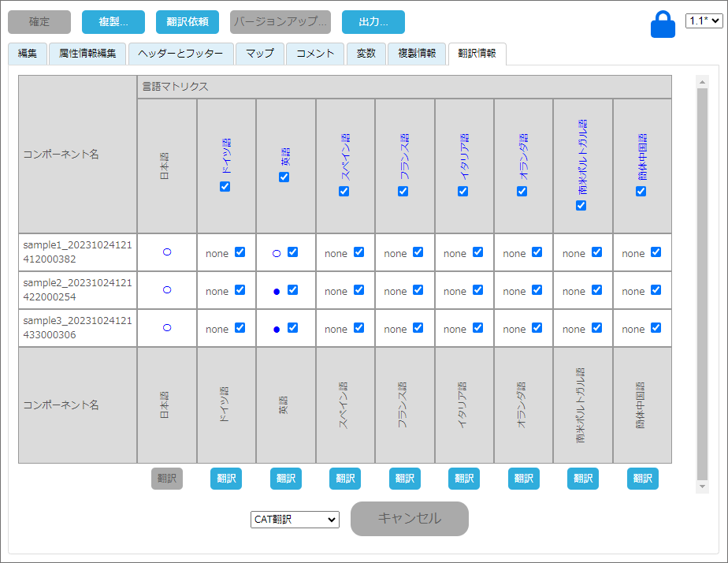Toggle the フランス語 header checkbox
This screenshot has height=563, width=728.
(x=403, y=192)
